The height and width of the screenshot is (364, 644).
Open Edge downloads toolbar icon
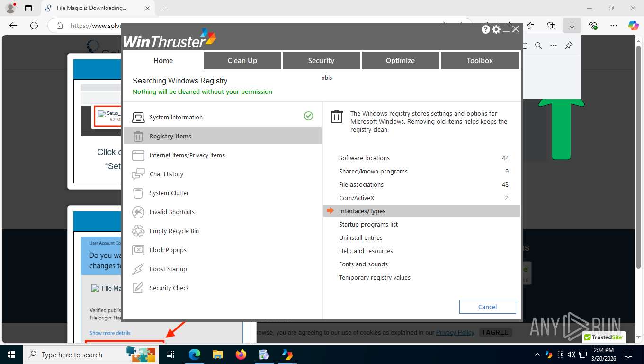[x=572, y=26]
